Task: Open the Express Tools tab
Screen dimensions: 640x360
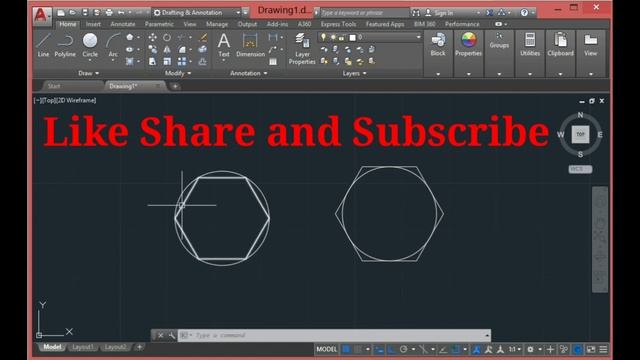Action: (338, 24)
